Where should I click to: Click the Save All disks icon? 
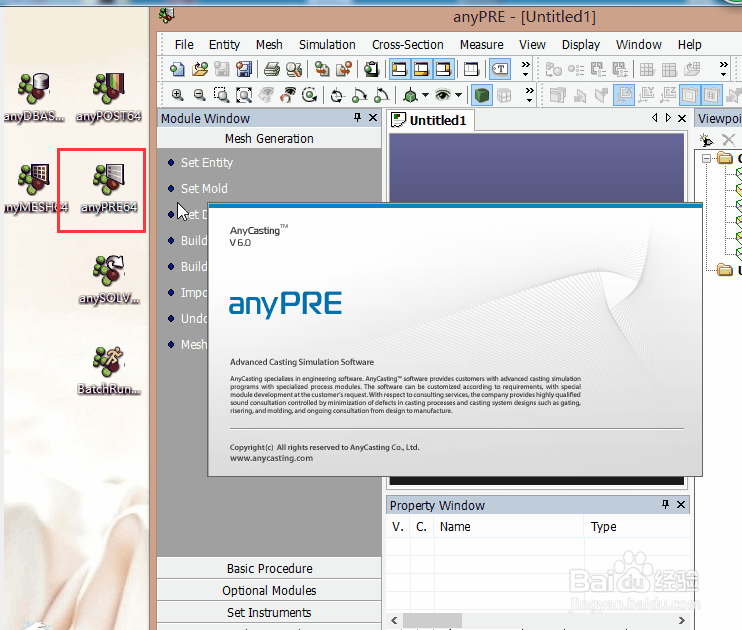pyautogui.click(x=244, y=70)
